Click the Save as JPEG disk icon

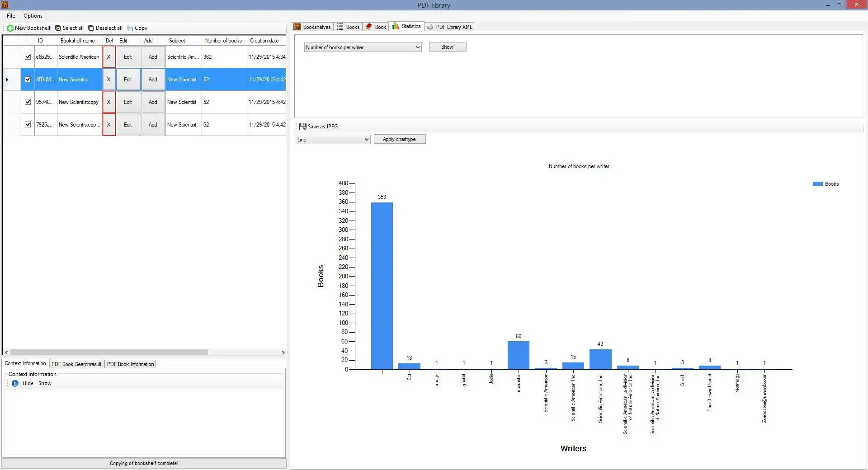pyautogui.click(x=303, y=127)
